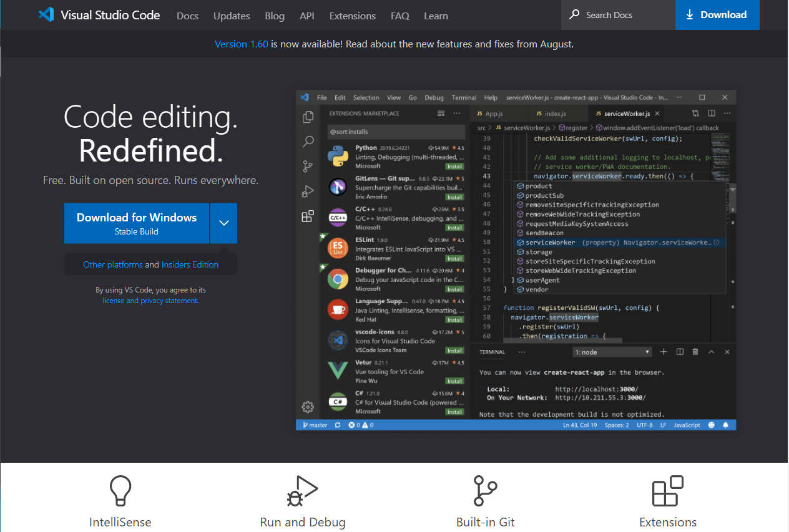Click the vscode-icons extension icon
Screen dimensions: 789x532
[338, 341]
